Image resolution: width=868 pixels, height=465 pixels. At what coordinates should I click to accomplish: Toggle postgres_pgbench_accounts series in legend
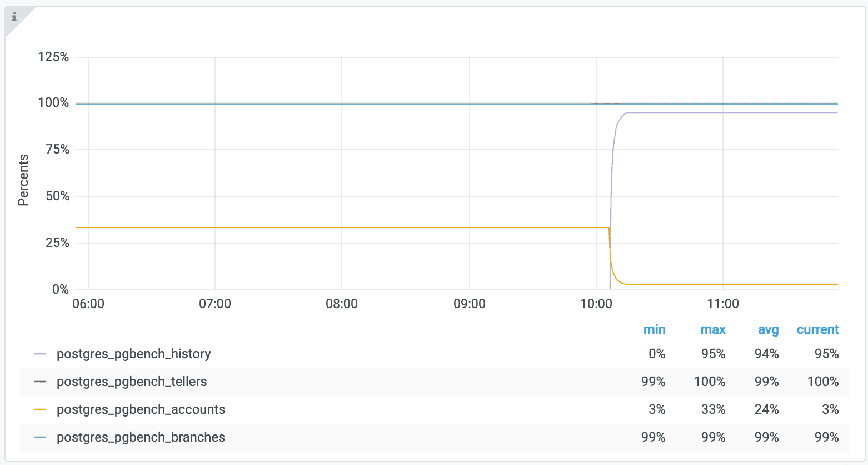[141, 410]
